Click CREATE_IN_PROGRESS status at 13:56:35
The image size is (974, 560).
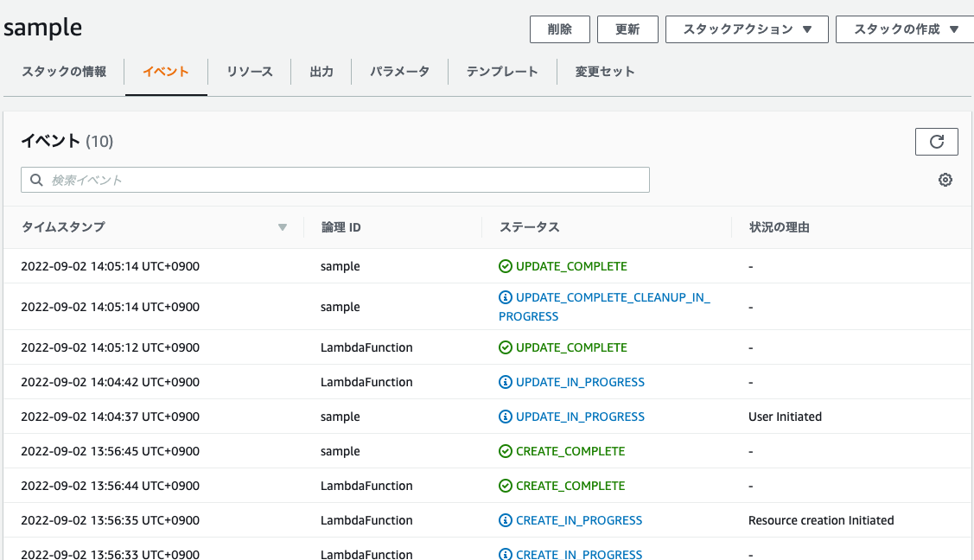click(579, 520)
